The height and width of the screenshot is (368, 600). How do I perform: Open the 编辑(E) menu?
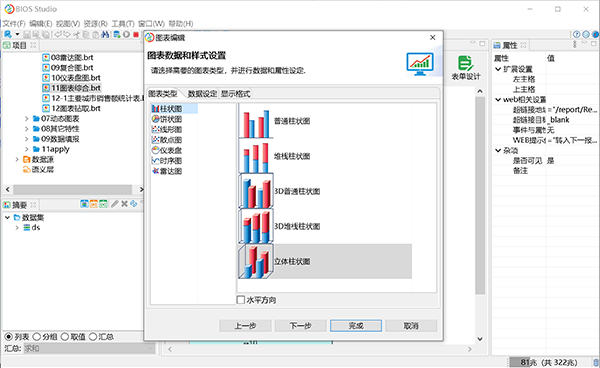click(41, 24)
